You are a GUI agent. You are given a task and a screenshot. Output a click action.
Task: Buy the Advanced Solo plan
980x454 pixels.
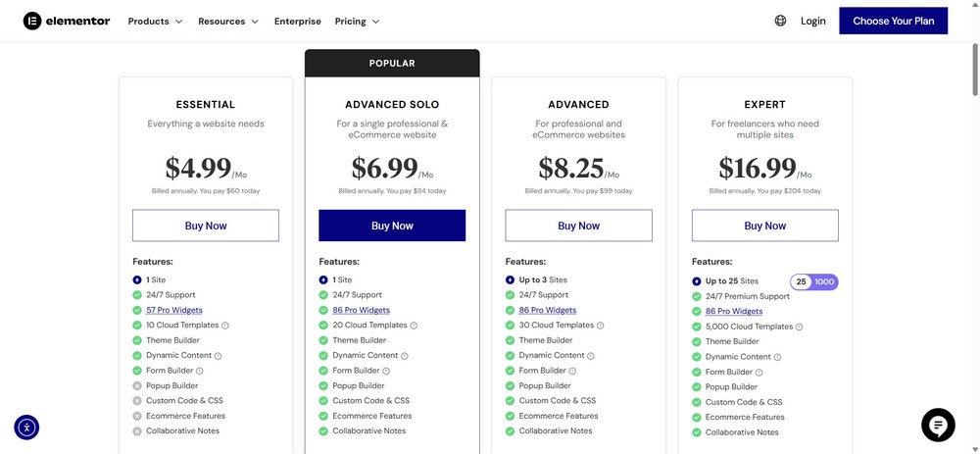(x=392, y=226)
